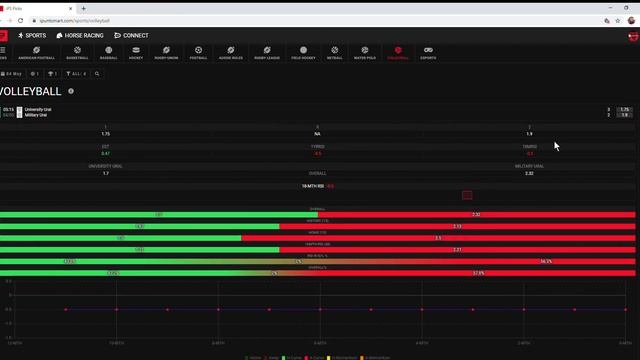Viewport: 640px width, 360px height.
Task: Reload the page with the refresh icon
Action: (20, 20)
